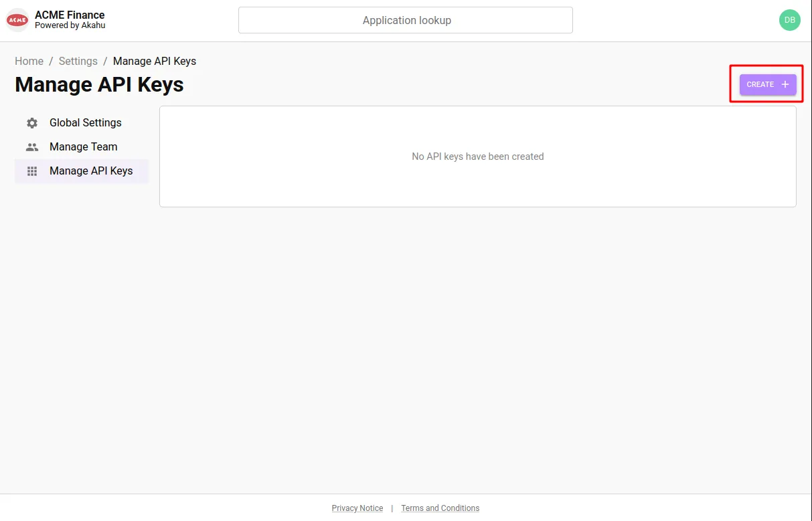Select Manage API Keys sidebar item
This screenshot has height=521, width=812.
(82, 171)
